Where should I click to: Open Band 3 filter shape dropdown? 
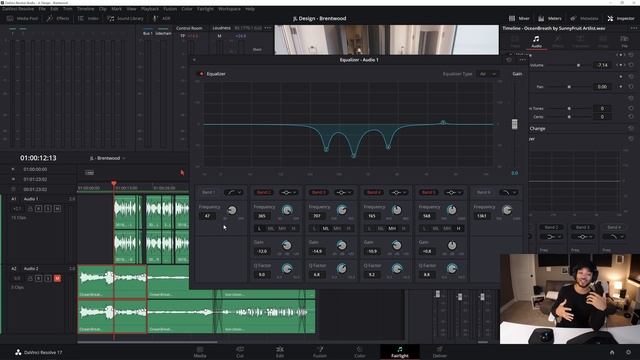pos(344,192)
